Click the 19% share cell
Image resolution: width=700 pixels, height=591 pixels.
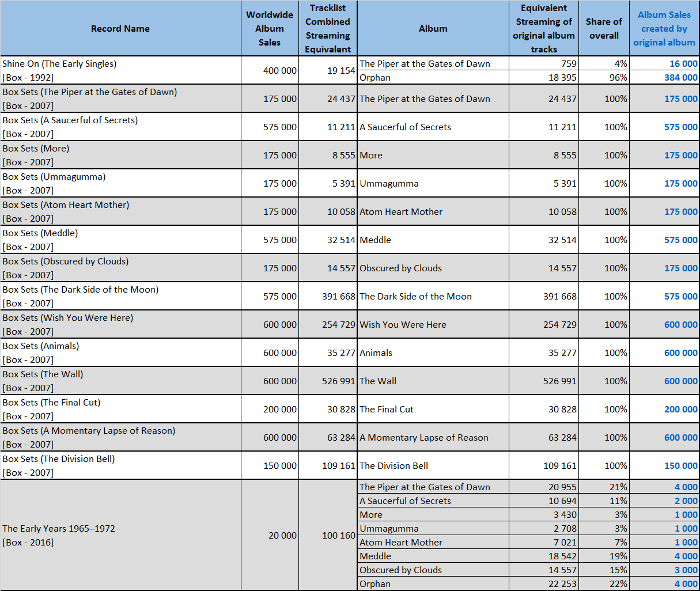[x=604, y=556]
